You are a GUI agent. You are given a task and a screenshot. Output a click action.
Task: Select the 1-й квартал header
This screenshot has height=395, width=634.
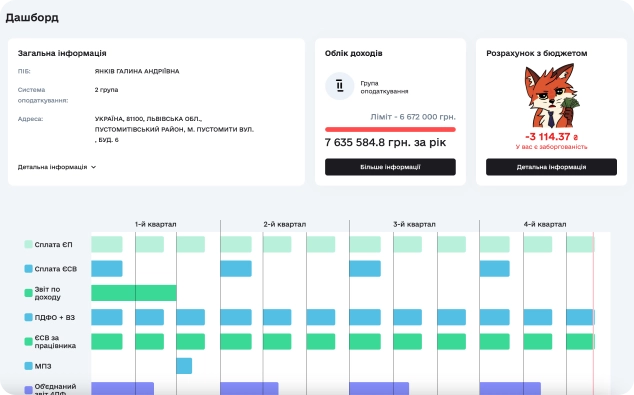156,224
